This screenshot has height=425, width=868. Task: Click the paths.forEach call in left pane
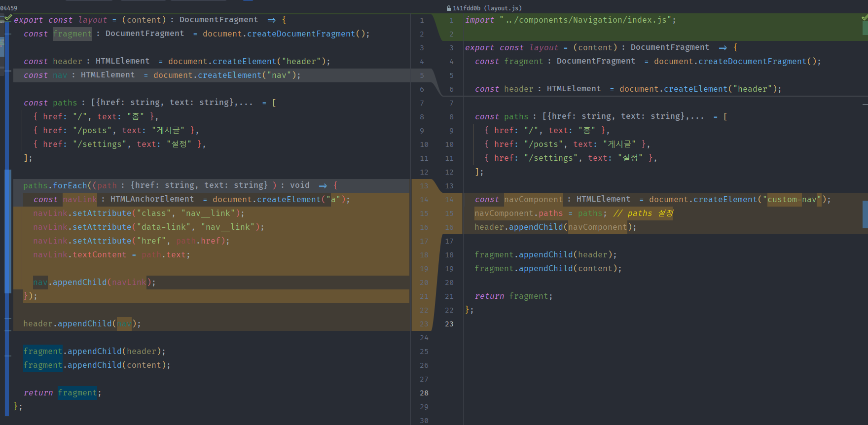[x=55, y=186]
